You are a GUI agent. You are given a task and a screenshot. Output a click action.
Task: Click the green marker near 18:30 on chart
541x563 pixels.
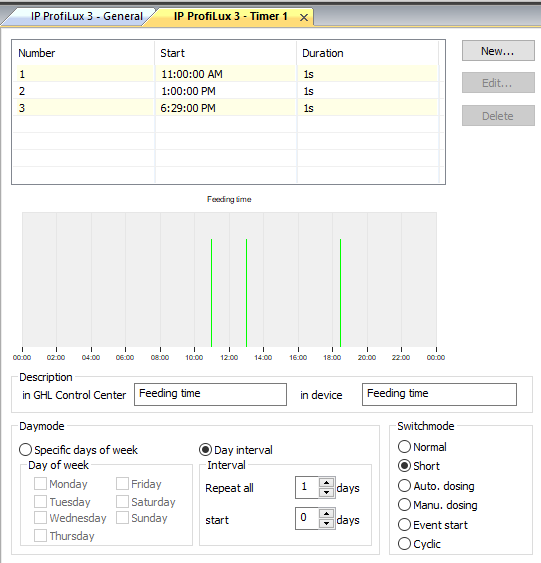tap(340, 293)
